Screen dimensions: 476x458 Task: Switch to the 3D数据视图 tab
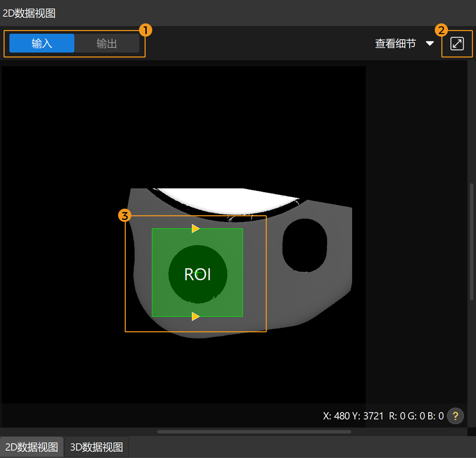pos(97,447)
